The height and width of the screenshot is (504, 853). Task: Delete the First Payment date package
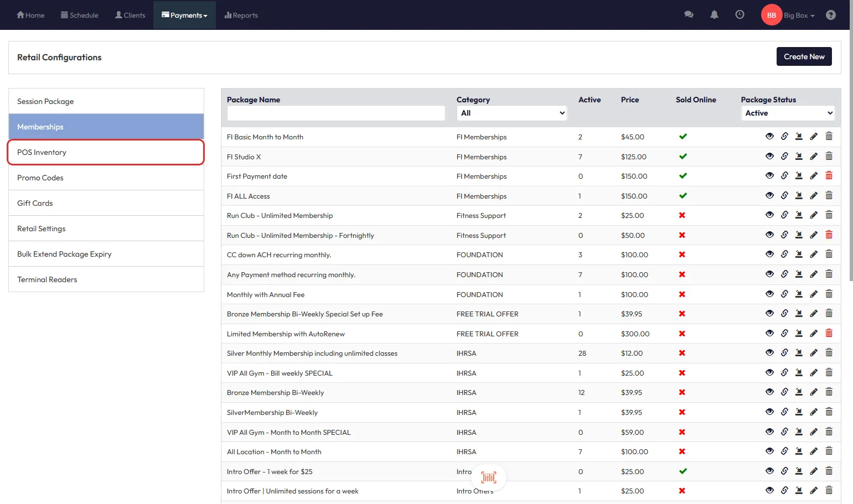829,176
